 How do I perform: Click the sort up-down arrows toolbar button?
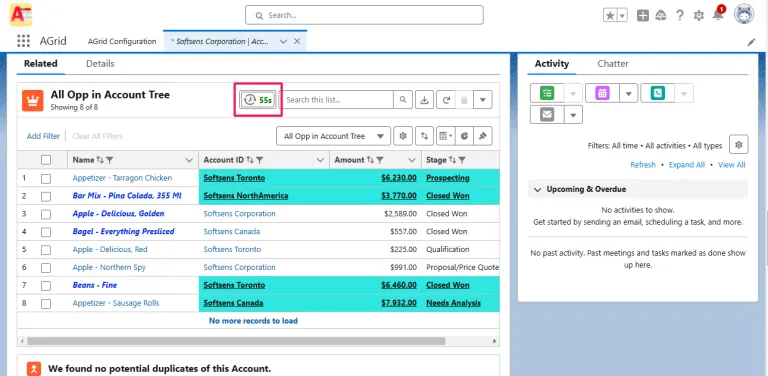[425, 136]
